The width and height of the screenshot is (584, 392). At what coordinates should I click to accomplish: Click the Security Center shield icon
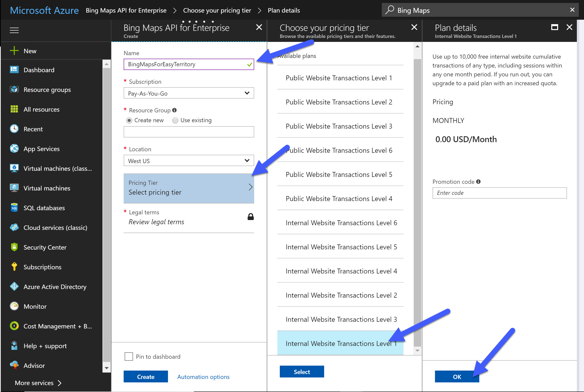point(14,247)
